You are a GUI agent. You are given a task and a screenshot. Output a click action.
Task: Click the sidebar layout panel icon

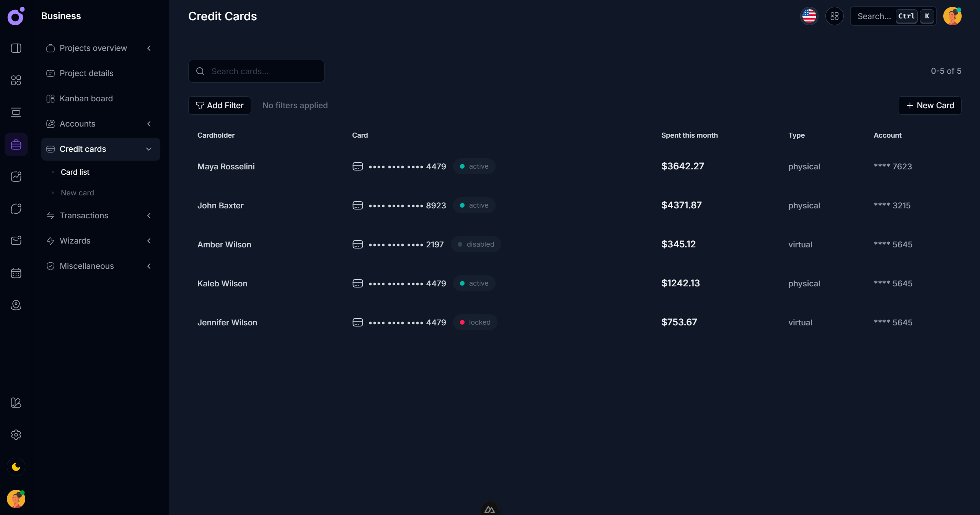coord(16,48)
